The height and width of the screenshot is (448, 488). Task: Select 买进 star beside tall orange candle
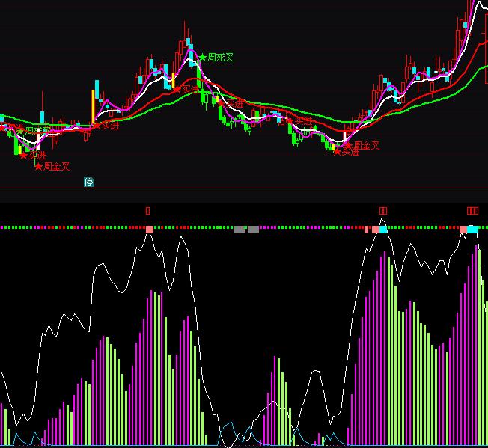[x=106, y=126]
